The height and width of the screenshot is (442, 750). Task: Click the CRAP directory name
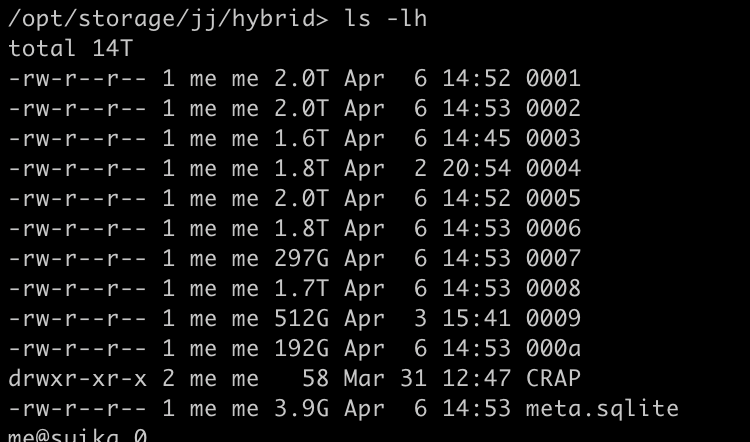coord(553,378)
